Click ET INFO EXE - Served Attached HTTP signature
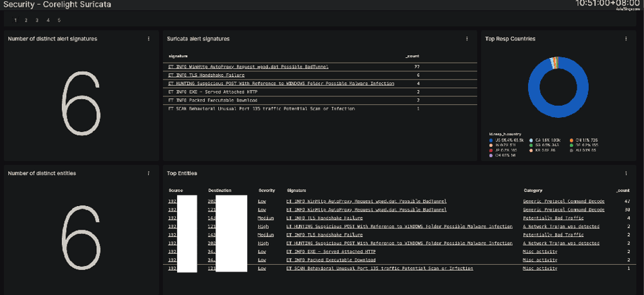Screen dimensions: 644x295 pos(212,92)
